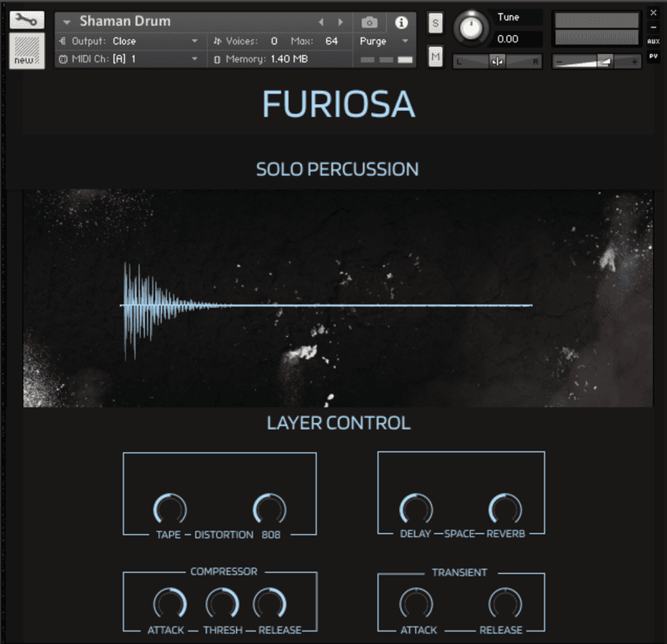Click the Transient Release knob
This screenshot has height=644, width=667.
[x=505, y=604]
